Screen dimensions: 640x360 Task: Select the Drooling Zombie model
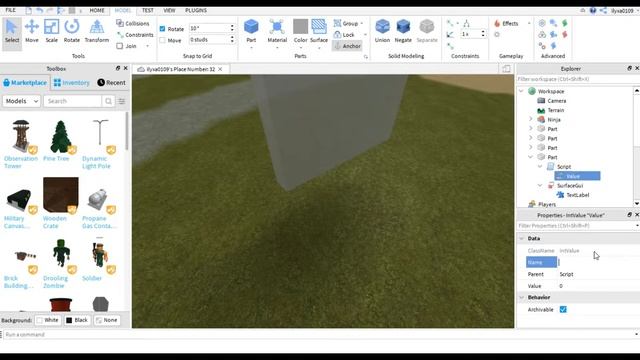coord(60,263)
